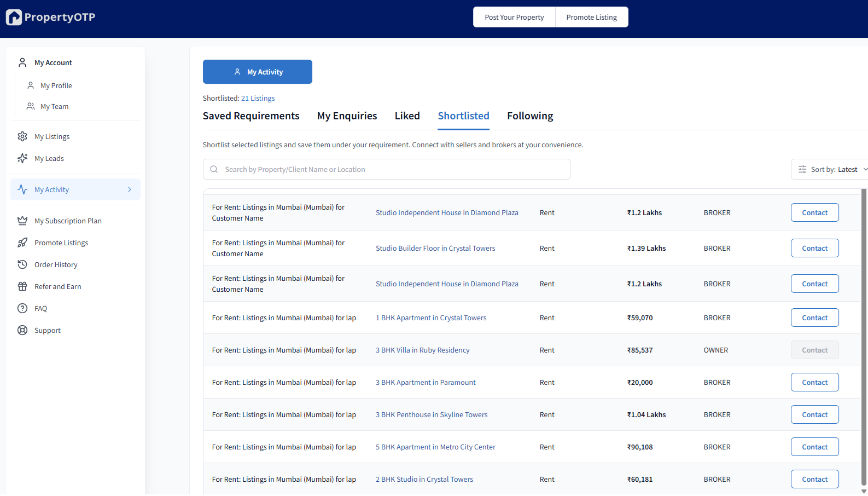Switch to Saved Requirements tab
The image size is (868, 496).
(251, 116)
